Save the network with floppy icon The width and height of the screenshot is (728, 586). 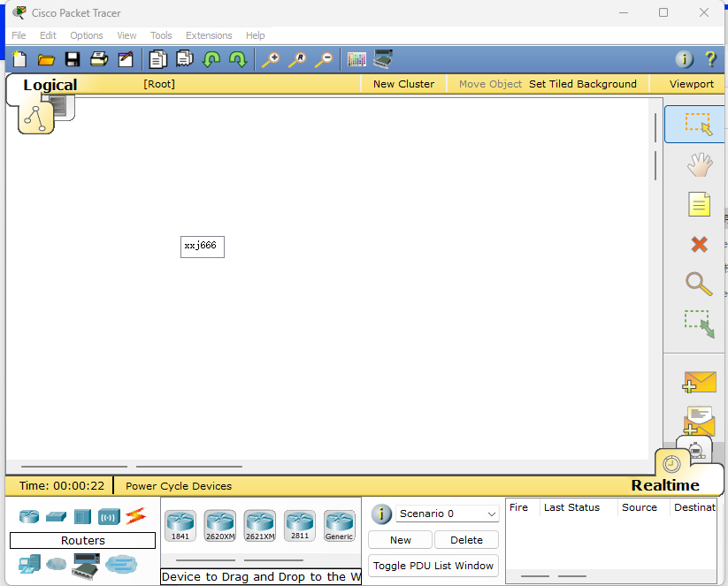(x=73, y=59)
